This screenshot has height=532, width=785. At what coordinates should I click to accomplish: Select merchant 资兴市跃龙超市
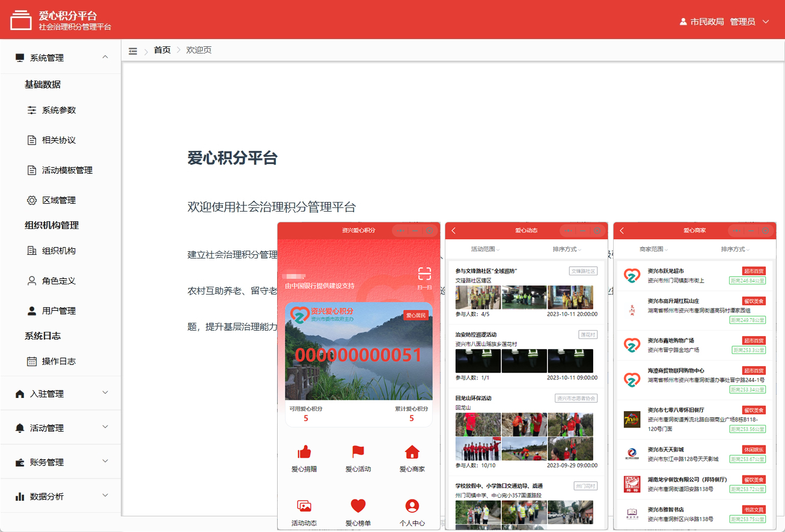click(695, 276)
